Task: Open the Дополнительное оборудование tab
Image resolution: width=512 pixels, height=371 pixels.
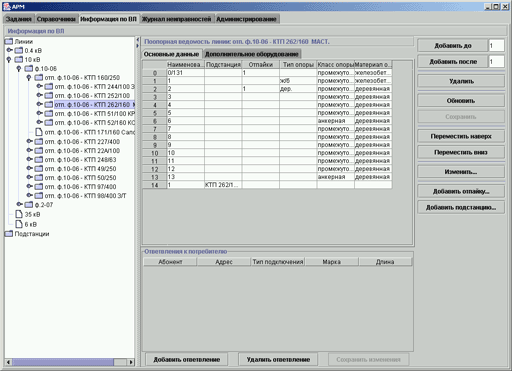Action: point(252,54)
